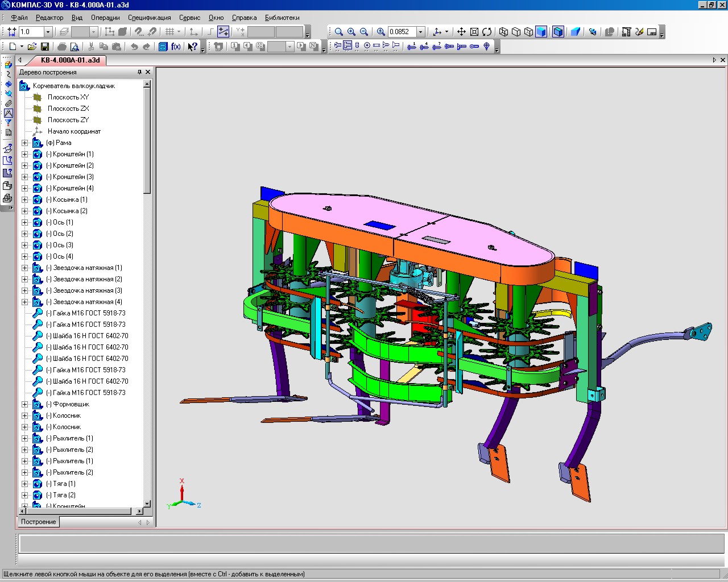The width and height of the screenshot is (728, 582).
Task: Switch to wireframe display mode
Action: 503,32
